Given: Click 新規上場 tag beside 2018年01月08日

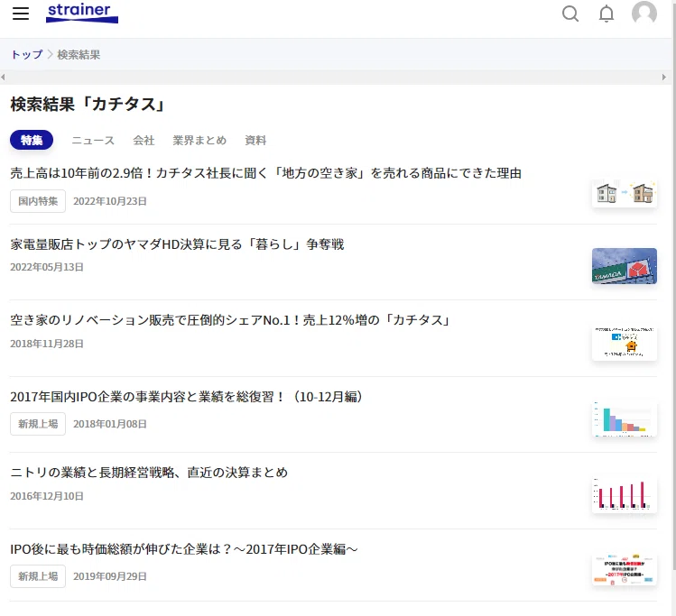Looking at the screenshot, I should (x=38, y=424).
